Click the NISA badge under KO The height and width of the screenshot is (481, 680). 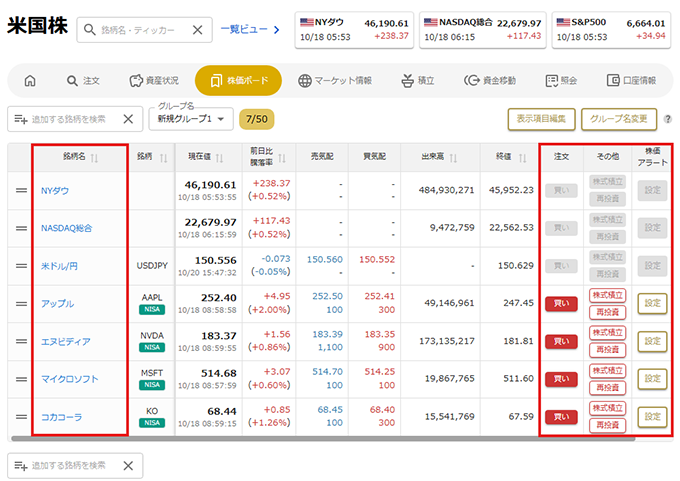(152, 422)
